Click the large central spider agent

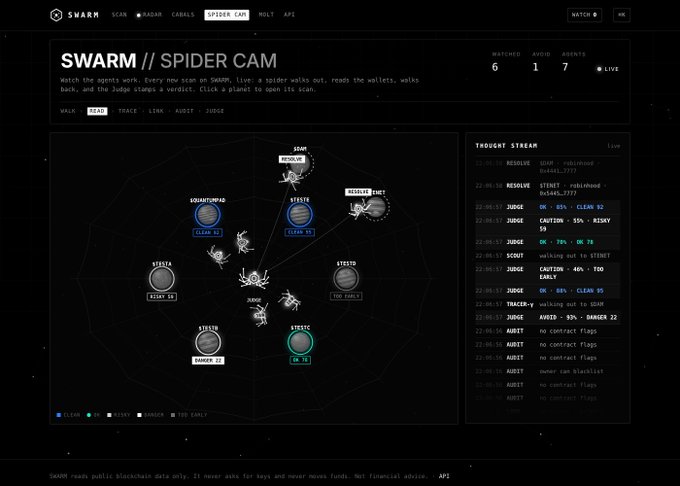pyautogui.click(x=254, y=277)
